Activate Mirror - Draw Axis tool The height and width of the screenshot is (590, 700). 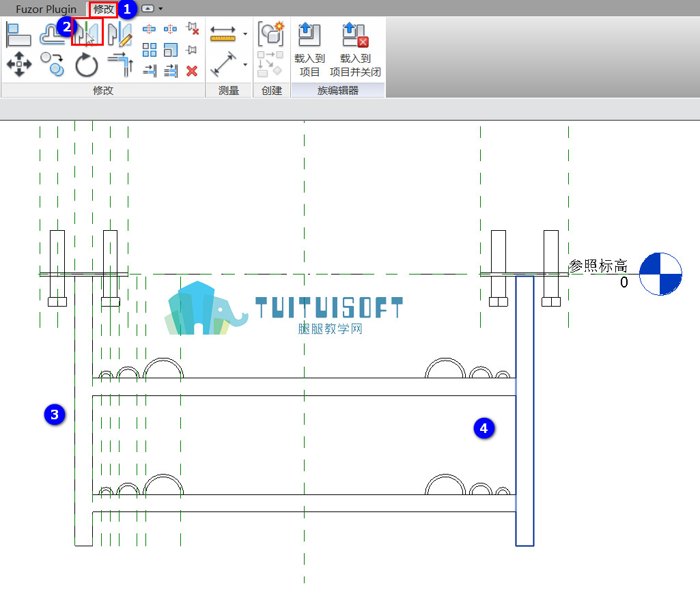[x=120, y=35]
